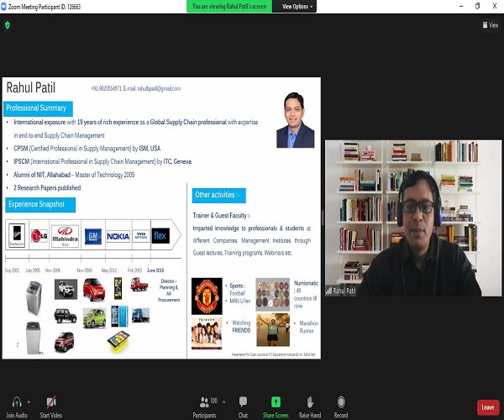Click the 'June 2016' timeline date
The height and width of the screenshot is (420, 504).
point(155,270)
